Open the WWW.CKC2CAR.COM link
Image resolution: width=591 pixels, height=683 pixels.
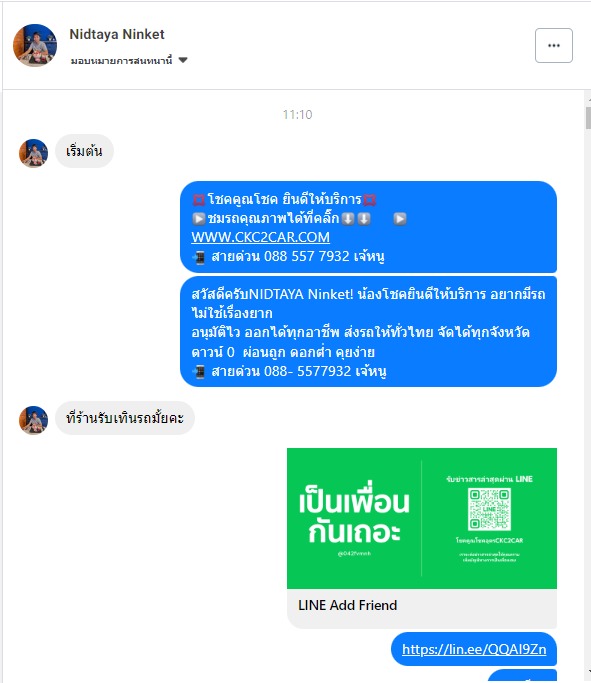click(x=260, y=237)
